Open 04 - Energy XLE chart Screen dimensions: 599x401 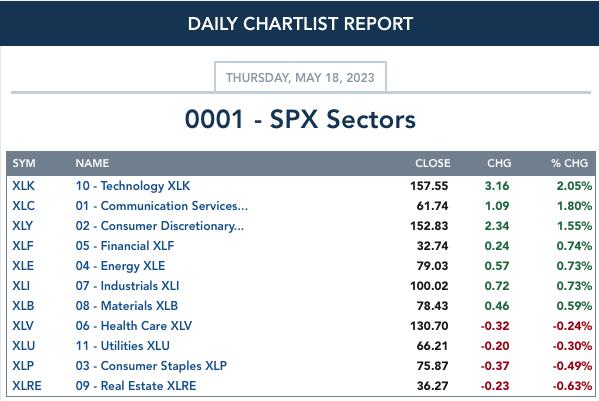[120, 266]
